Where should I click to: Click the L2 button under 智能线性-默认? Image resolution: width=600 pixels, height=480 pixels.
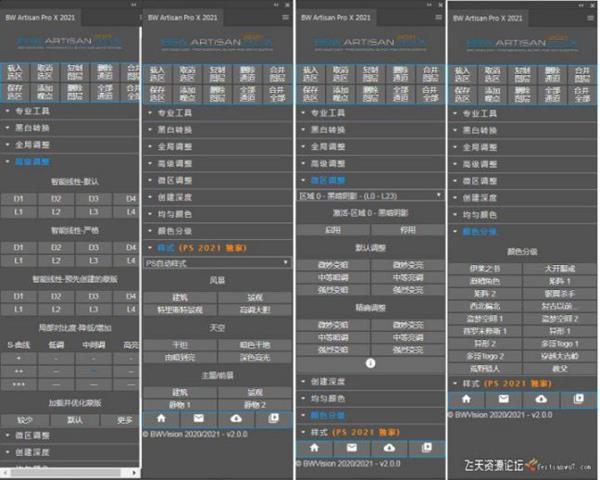coord(57,213)
